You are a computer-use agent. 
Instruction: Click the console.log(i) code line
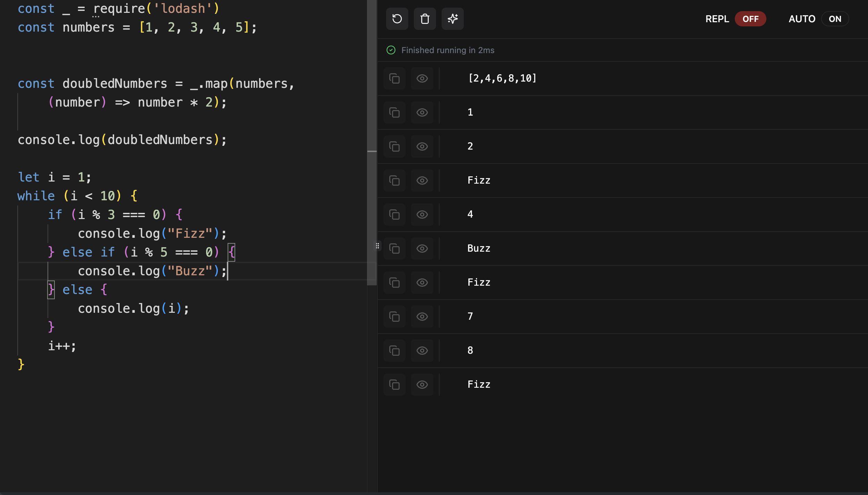[134, 308]
